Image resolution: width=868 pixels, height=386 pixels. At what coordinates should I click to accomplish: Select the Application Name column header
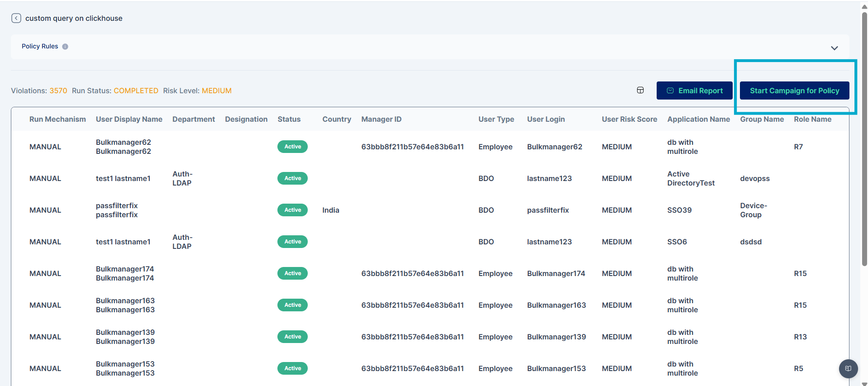click(x=698, y=119)
